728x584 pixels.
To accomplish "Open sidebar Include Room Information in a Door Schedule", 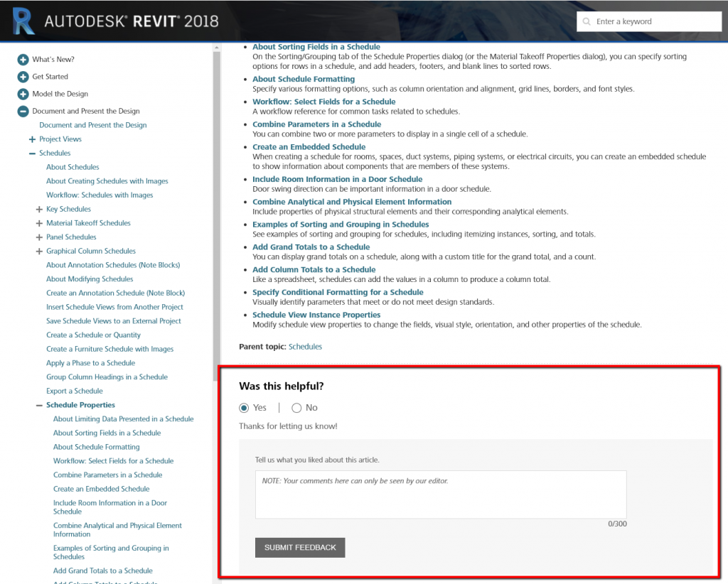I will pos(110,507).
